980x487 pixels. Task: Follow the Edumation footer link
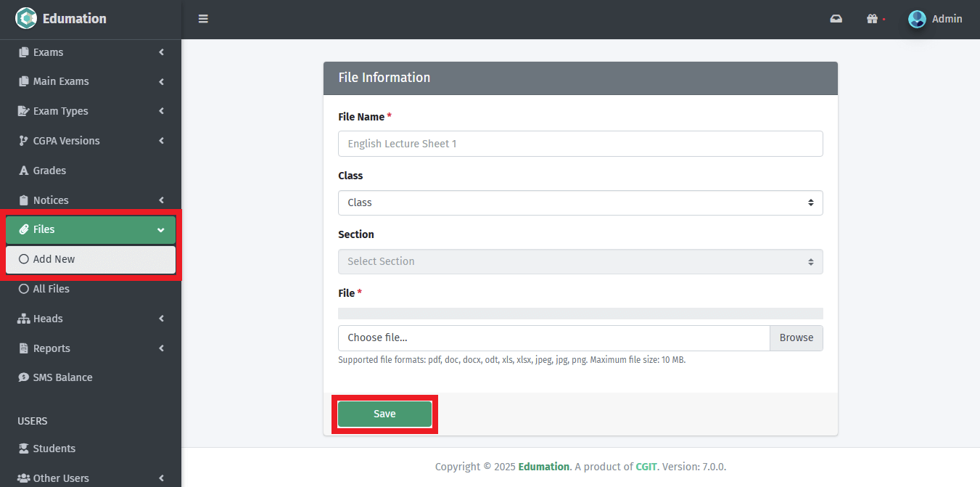point(544,467)
